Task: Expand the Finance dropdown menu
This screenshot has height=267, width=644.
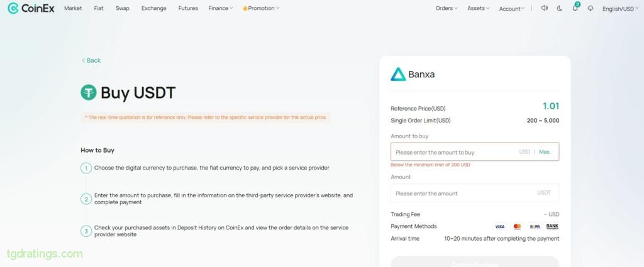Action: coord(221,8)
